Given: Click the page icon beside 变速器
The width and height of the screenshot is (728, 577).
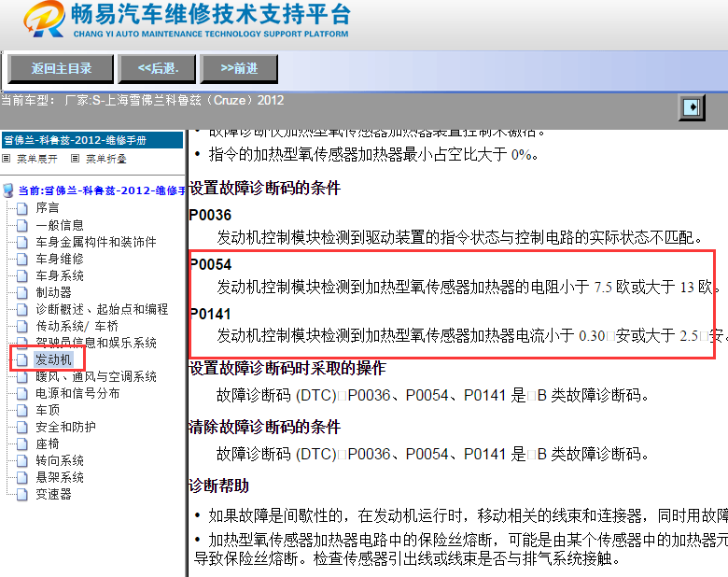Looking at the screenshot, I should [x=21, y=494].
